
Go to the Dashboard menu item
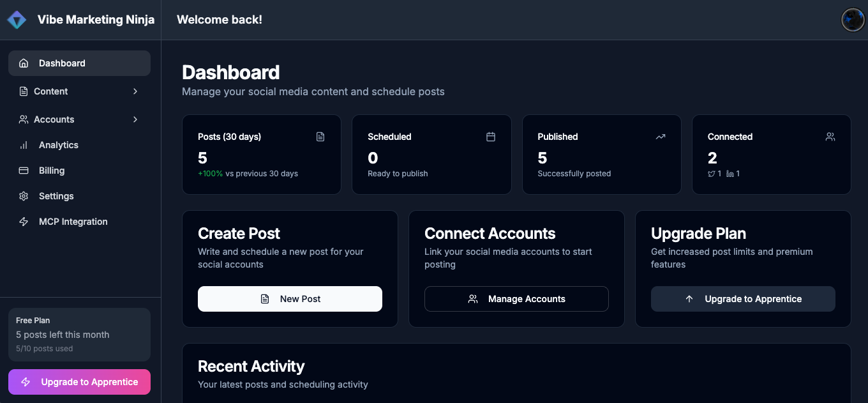pos(62,63)
